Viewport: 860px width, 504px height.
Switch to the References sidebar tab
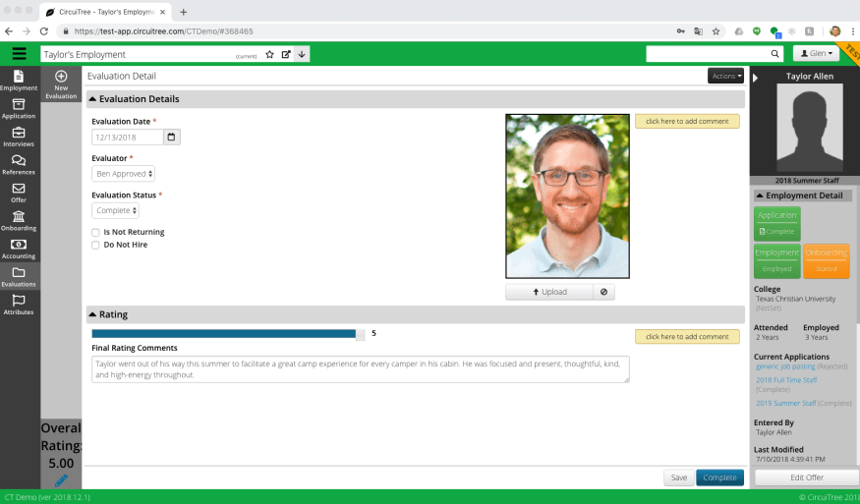click(x=19, y=164)
